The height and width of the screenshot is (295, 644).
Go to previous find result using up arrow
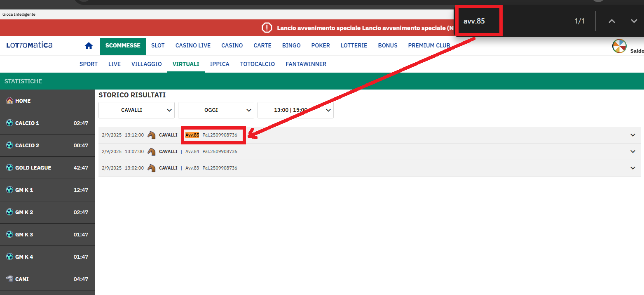click(x=612, y=21)
